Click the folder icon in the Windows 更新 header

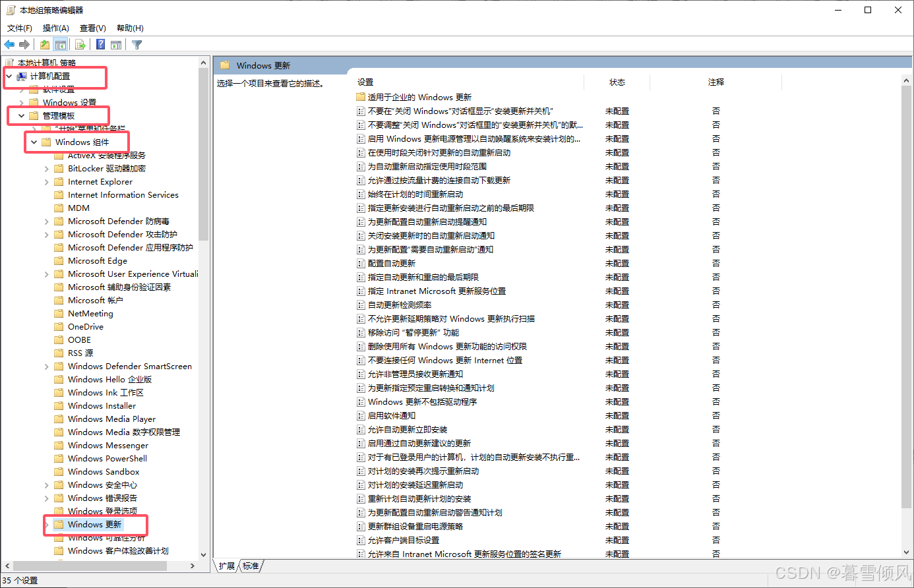pyautogui.click(x=225, y=65)
